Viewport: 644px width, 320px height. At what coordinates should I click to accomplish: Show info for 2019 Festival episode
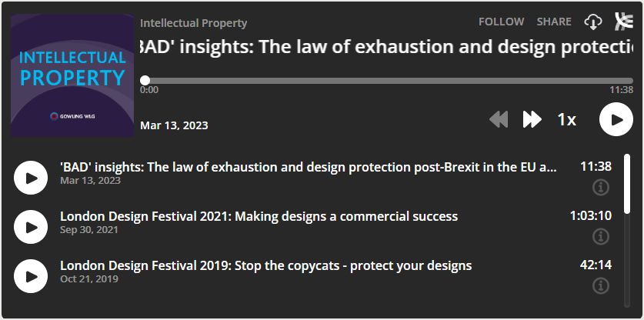600,285
